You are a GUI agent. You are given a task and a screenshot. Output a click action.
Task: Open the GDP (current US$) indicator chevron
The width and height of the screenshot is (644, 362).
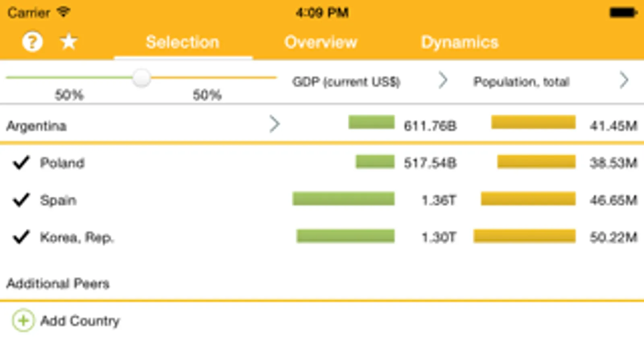[x=443, y=80]
